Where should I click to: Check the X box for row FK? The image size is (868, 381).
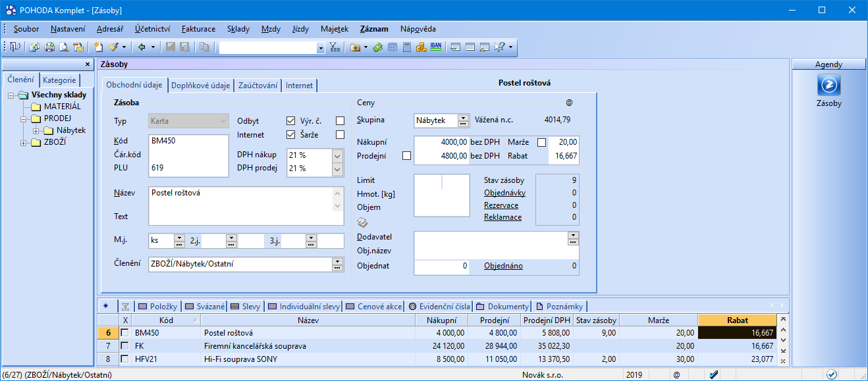pyautogui.click(x=125, y=346)
